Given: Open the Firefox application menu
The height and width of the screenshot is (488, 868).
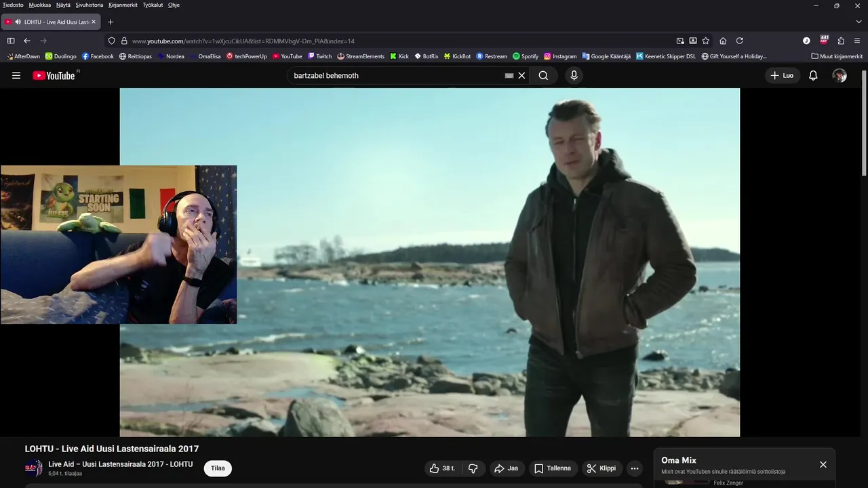Looking at the screenshot, I should pyautogui.click(x=857, y=41).
